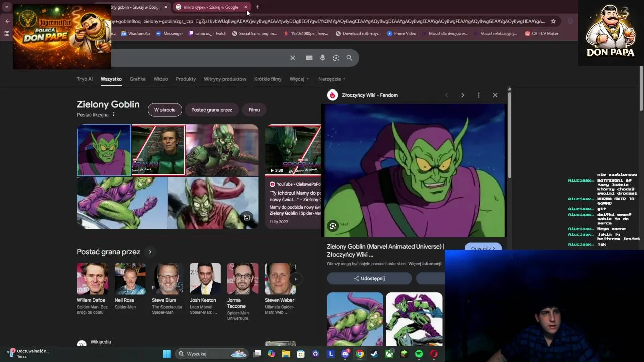Show more actors with carousel arrow
Viewport: 644px width, 362px height.
coord(295,279)
